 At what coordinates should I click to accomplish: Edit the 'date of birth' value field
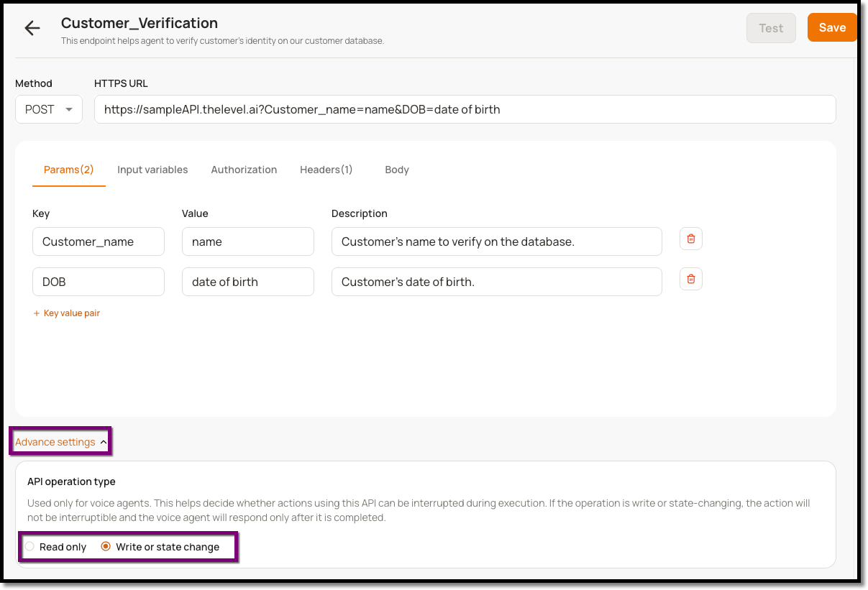[248, 282]
